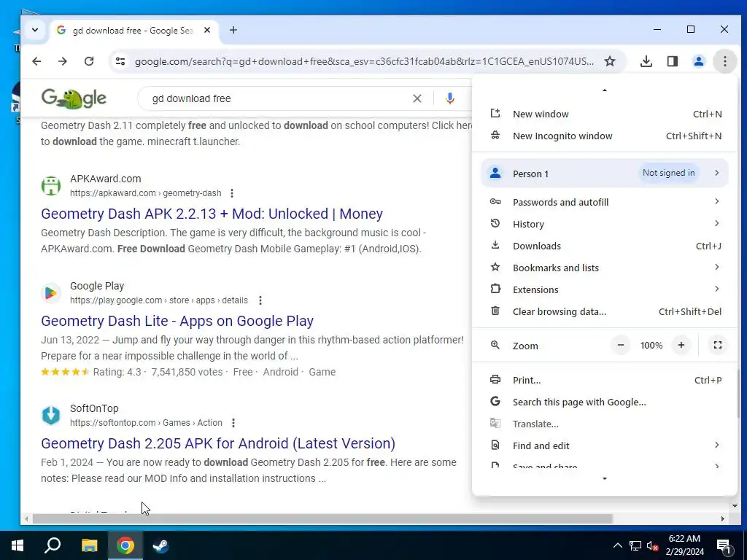Open Geometry Dash APK 2.2.13 Mod link
The image size is (747, 560).
click(x=212, y=214)
